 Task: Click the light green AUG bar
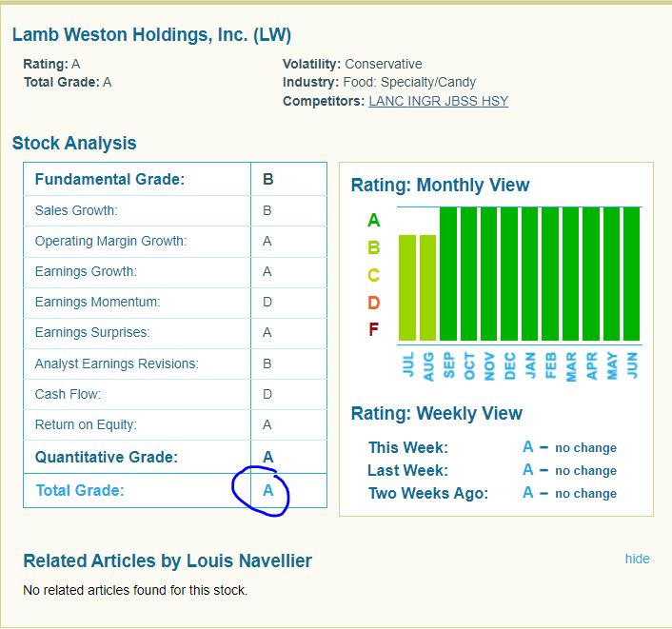(x=427, y=287)
